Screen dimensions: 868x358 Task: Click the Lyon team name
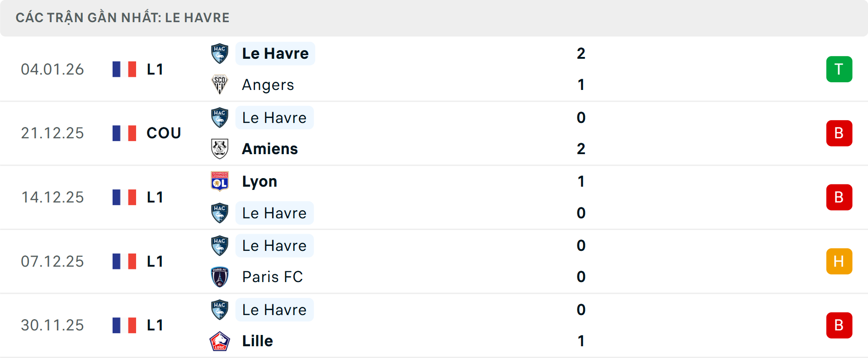[x=259, y=181]
